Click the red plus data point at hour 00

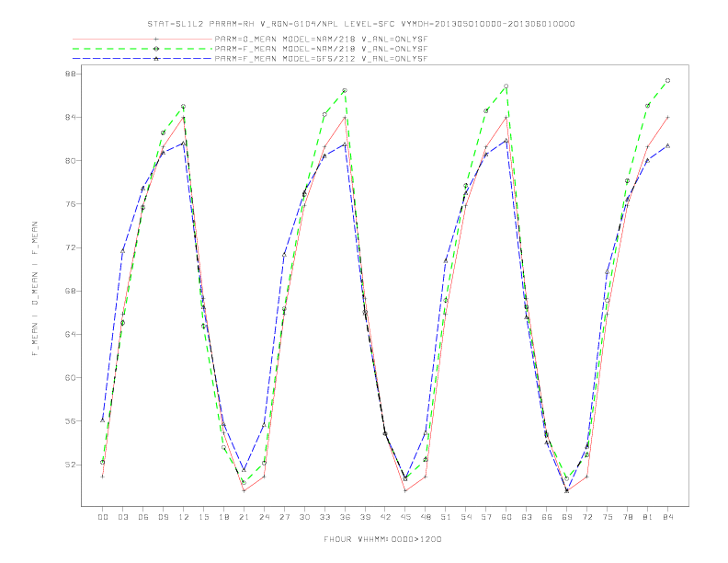pos(103,477)
